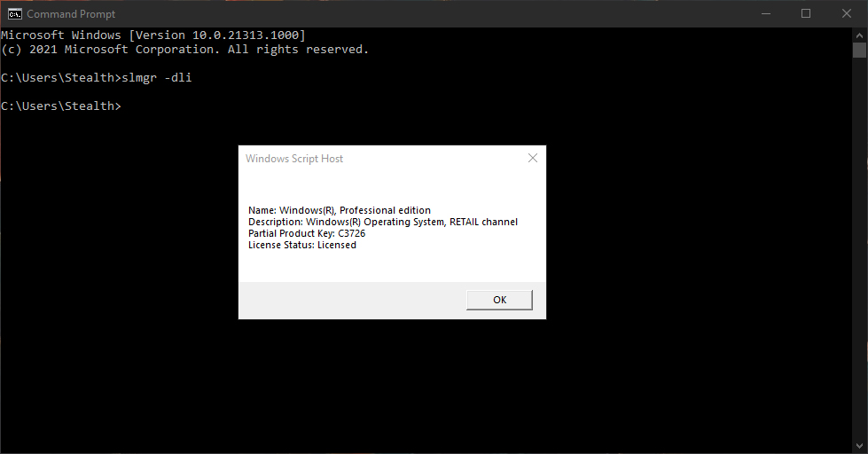Click the 'Description: Windows(R) Operating System' line

tap(383, 222)
